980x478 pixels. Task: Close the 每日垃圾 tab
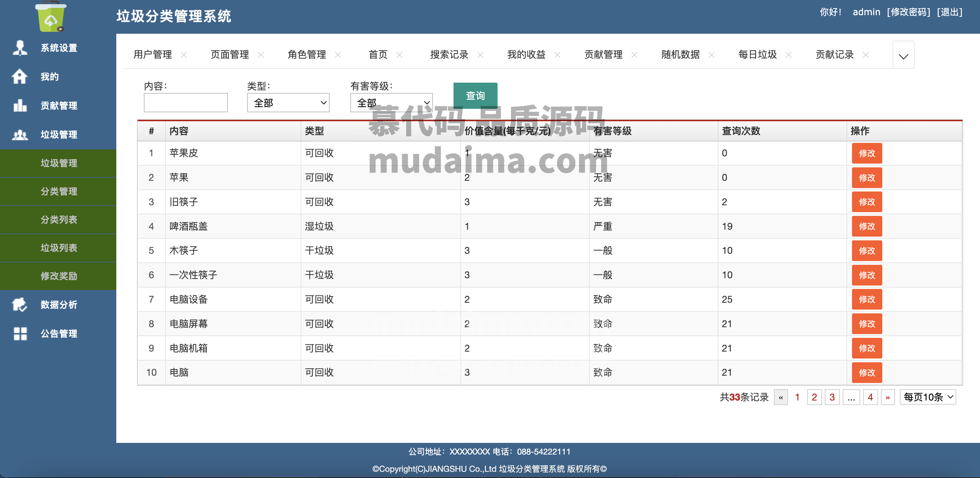click(x=789, y=55)
